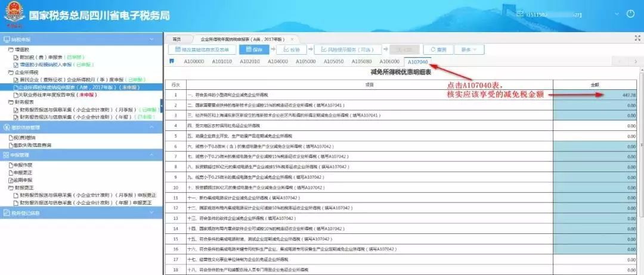The height and width of the screenshot is (275, 644).
Task: Click the 申报管理 section grid icon
Action: tap(6, 155)
